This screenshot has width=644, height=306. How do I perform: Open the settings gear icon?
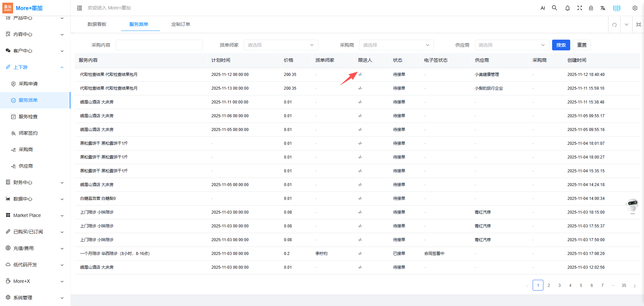pyautogui.click(x=635, y=8)
